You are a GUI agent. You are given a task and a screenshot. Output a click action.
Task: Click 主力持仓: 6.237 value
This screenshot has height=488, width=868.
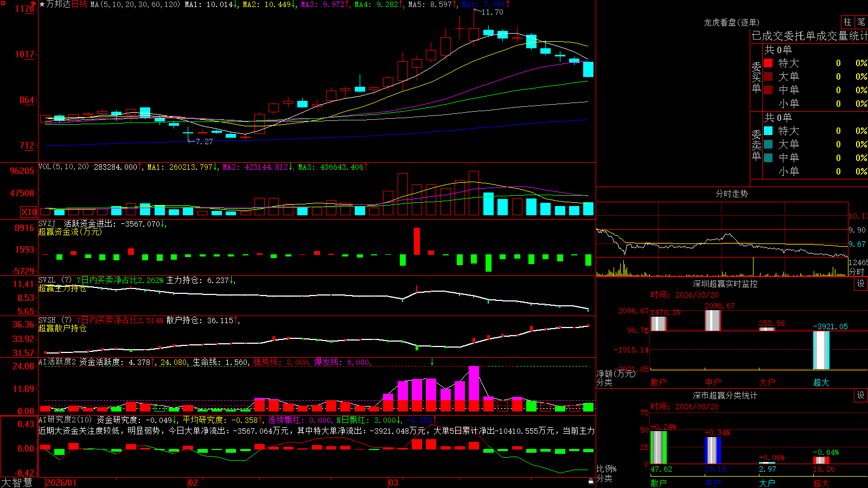point(197,280)
